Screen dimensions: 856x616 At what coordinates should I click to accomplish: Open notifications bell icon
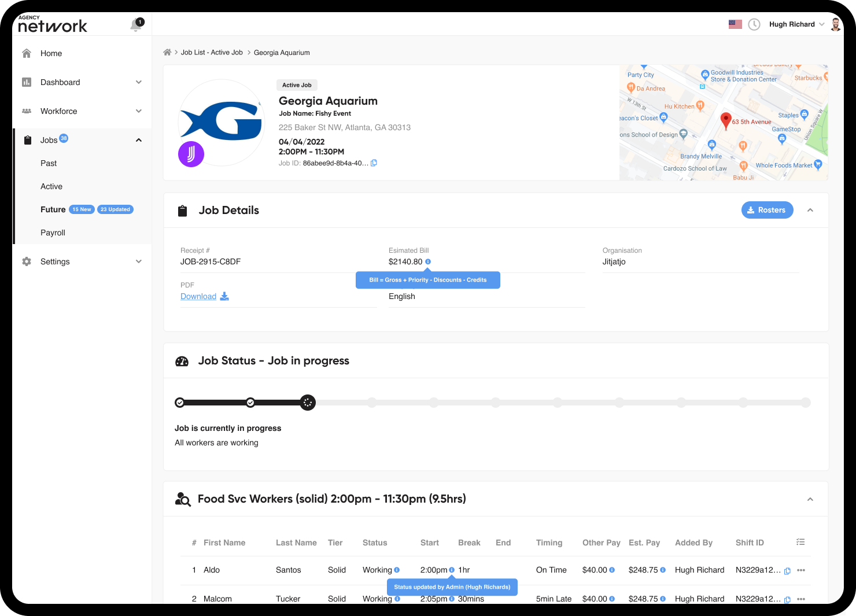(x=136, y=25)
